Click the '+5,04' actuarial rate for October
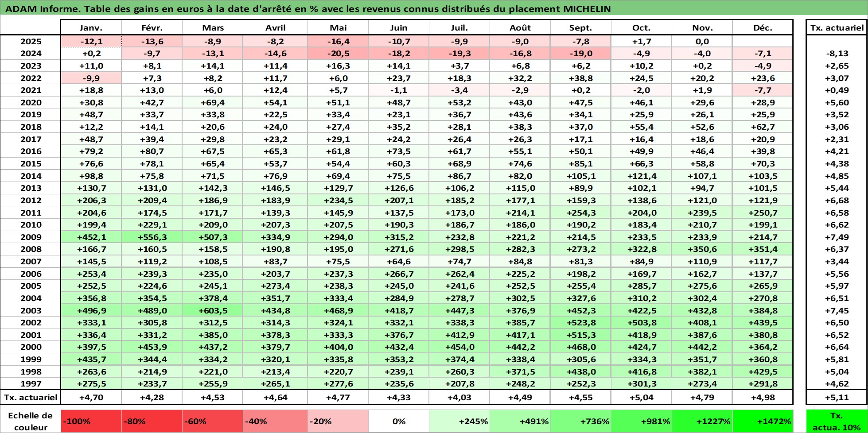Image resolution: width=868 pixels, height=433 pixels. click(642, 397)
